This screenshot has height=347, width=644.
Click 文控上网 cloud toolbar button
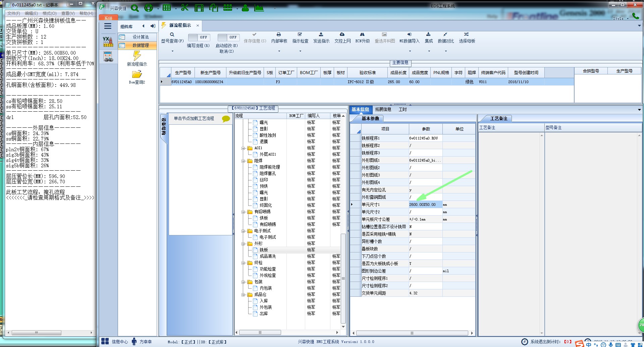point(342,38)
